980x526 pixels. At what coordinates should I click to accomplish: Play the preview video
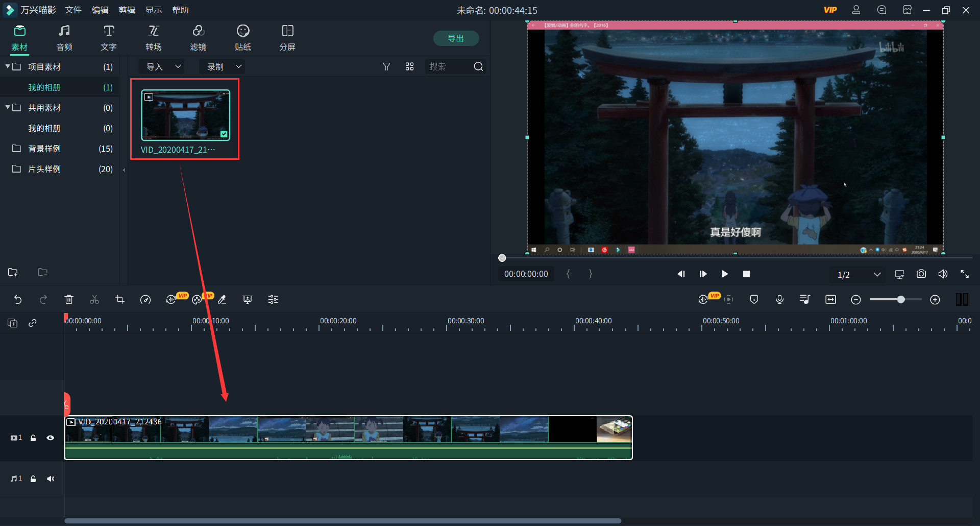coord(724,274)
